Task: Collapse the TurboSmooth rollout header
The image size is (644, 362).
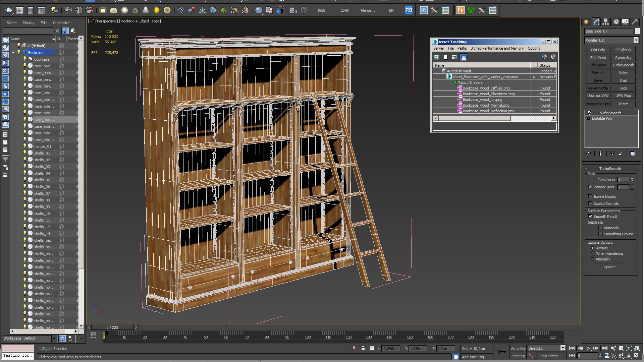Action: point(610,169)
